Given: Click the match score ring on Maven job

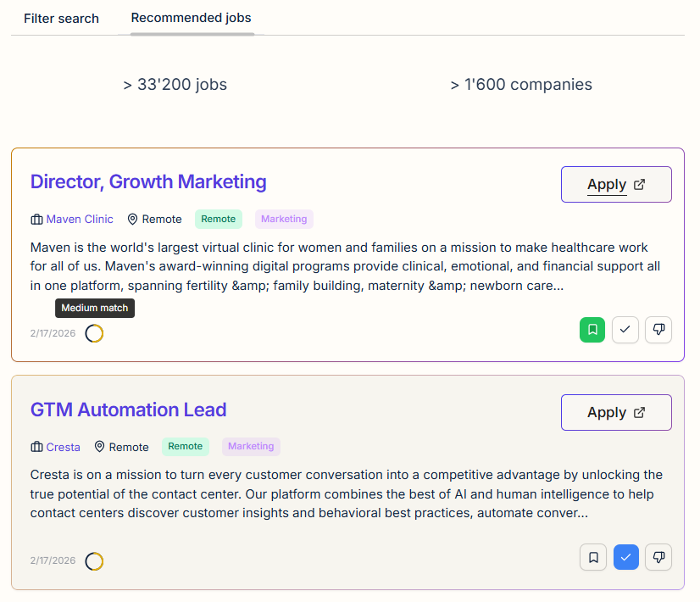Looking at the screenshot, I should [x=94, y=333].
